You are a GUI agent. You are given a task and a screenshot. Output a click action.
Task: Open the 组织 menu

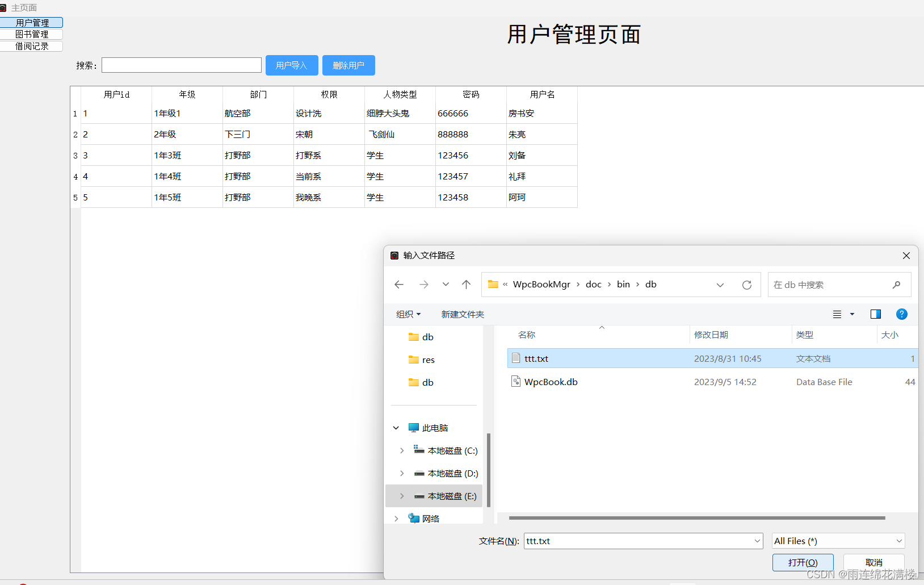coord(409,314)
